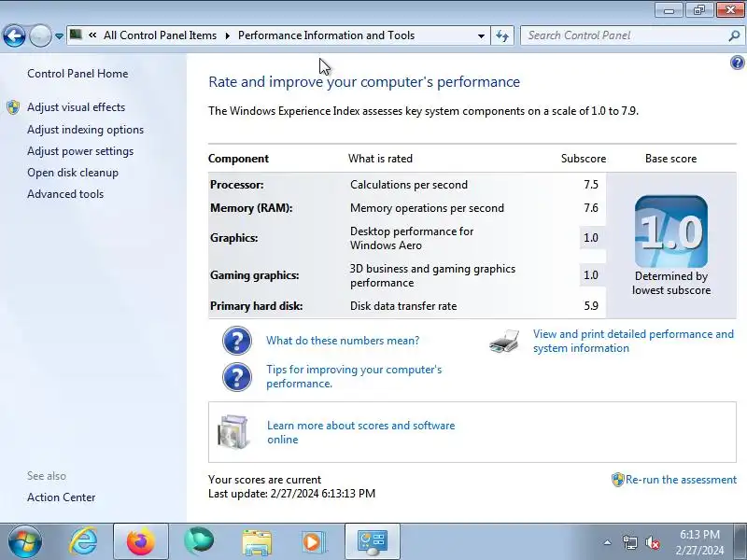Click the search magnifier icon
The height and width of the screenshot is (560, 747).
point(734,35)
